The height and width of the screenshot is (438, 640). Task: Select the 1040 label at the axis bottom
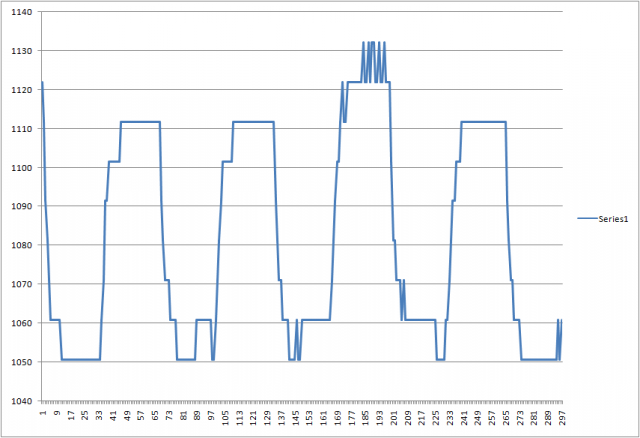21,401
